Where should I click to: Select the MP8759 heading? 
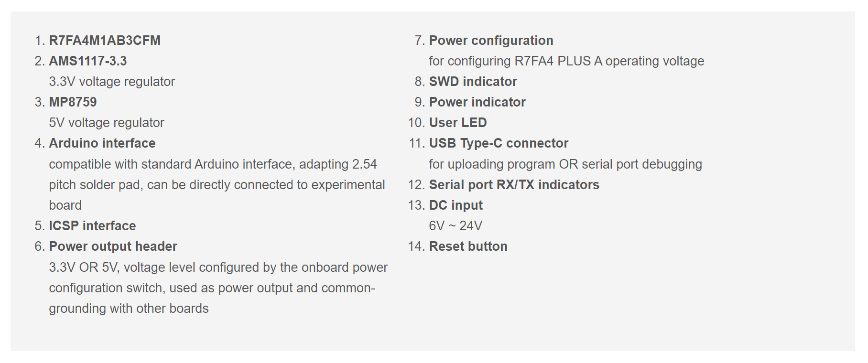[73, 102]
